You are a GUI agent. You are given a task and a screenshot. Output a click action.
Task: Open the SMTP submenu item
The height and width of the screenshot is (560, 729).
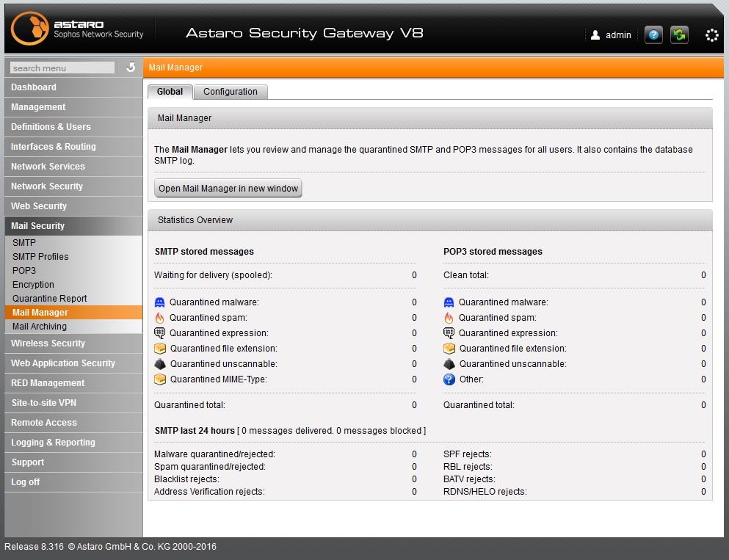click(73, 243)
